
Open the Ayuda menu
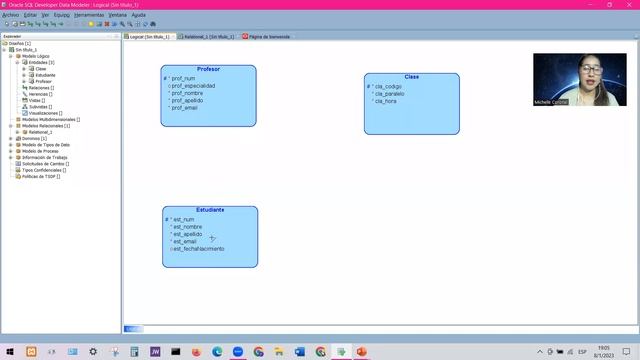(138, 15)
